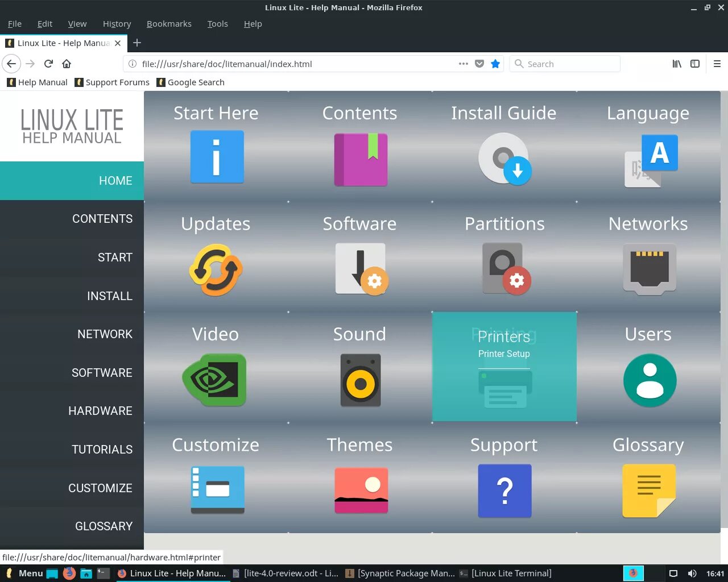Switch to lite-4.0-review.odt taskbar window
Viewport: 728px width, 582px height.
pyautogui.click(x=285, y=573)
